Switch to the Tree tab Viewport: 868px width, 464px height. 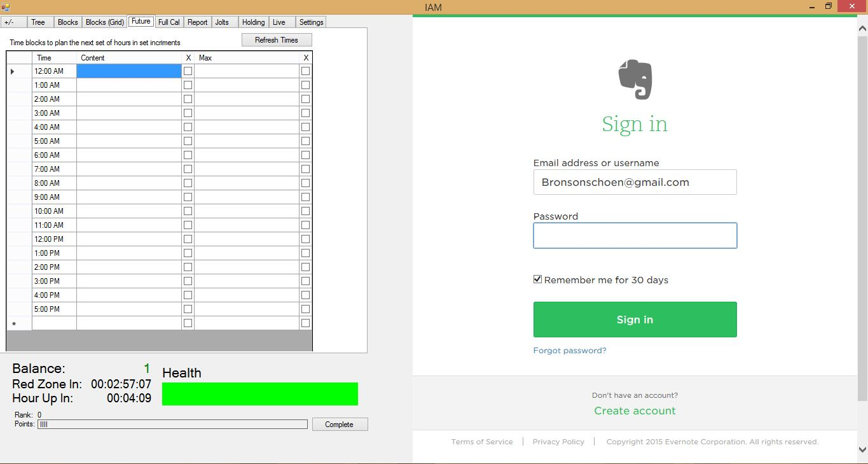coord(38,22)
